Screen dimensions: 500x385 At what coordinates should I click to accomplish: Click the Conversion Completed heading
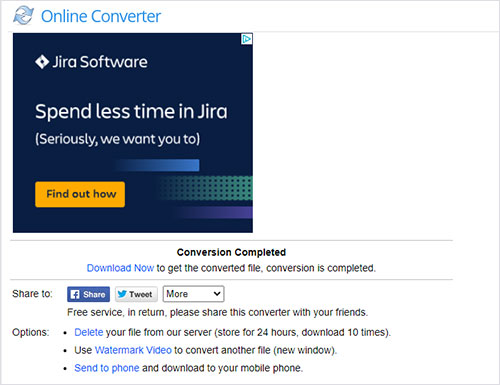tap(231, 252)
